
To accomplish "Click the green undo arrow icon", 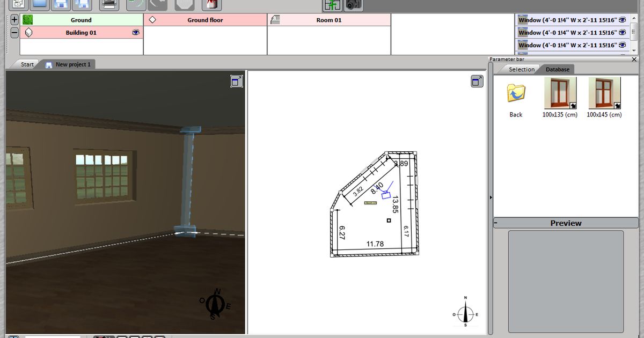I will [x=136, y=4].
